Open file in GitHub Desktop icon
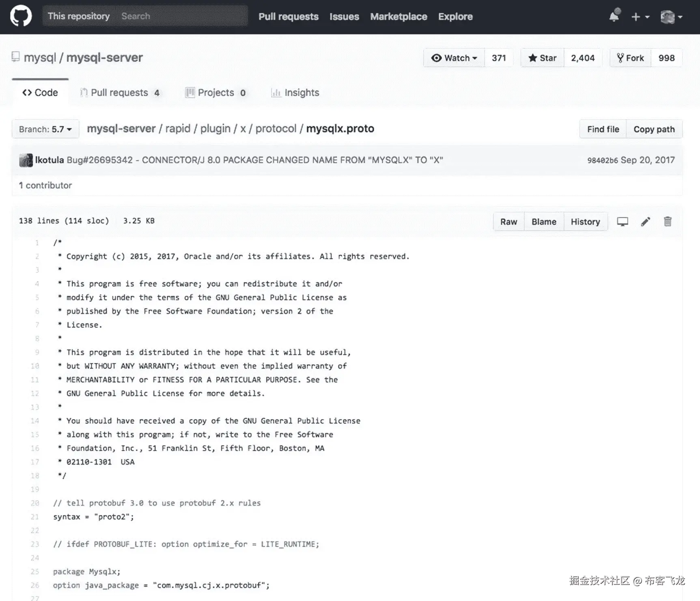Viewport: 700px width, 601px height. coord(622,222)
